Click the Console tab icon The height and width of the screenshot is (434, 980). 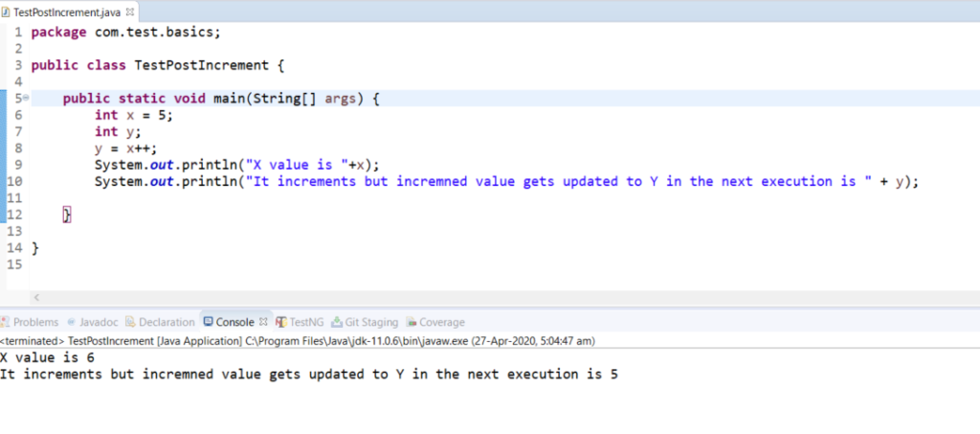tap(208, 322)
